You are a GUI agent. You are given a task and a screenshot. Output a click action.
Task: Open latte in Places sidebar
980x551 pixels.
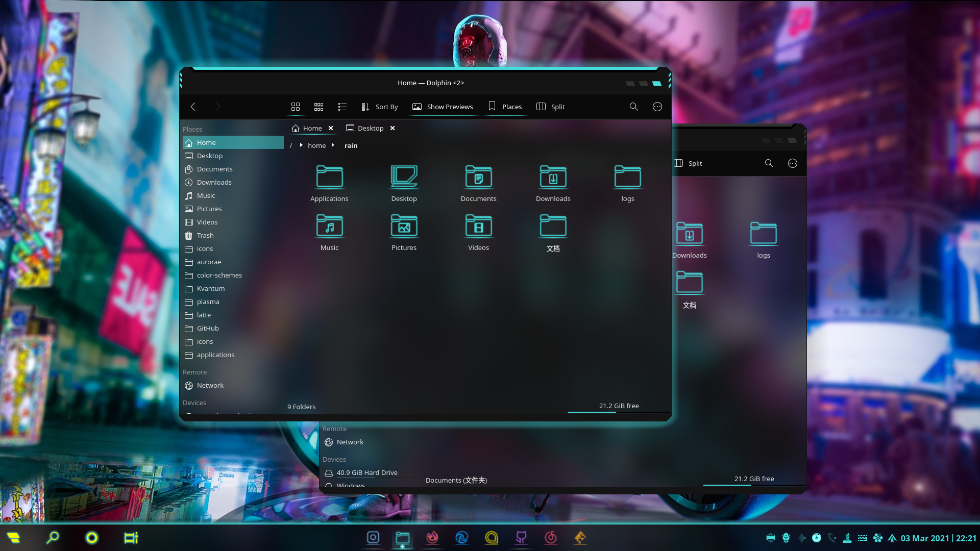click(x=233, y=315)
